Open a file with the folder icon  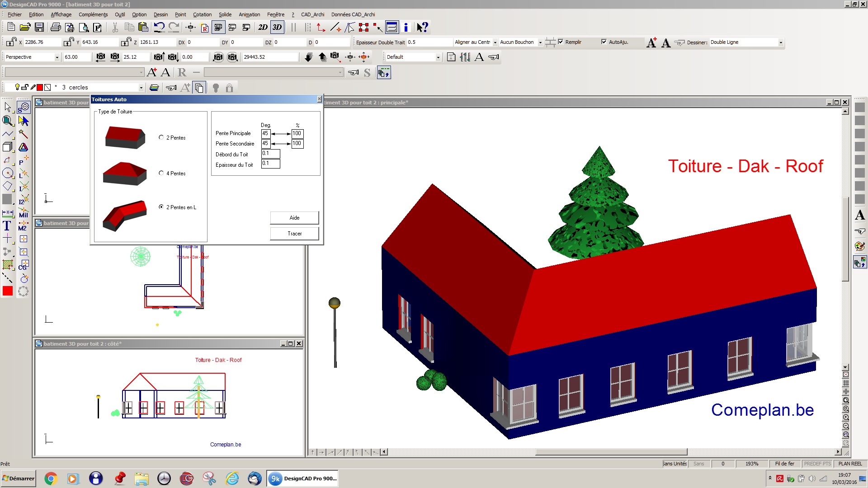pyautogui.click(x=25, y=27)
